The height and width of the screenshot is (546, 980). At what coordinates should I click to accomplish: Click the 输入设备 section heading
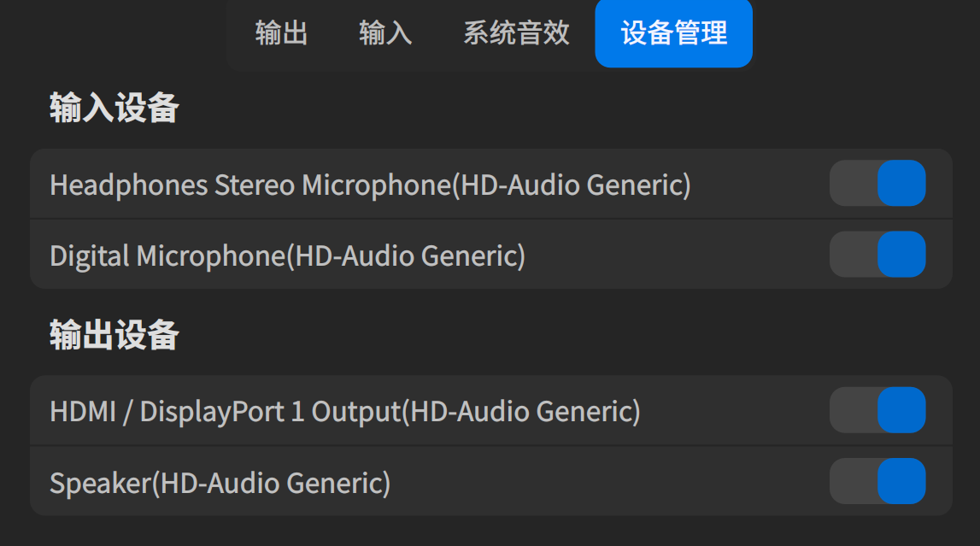(x=114, y=109)
